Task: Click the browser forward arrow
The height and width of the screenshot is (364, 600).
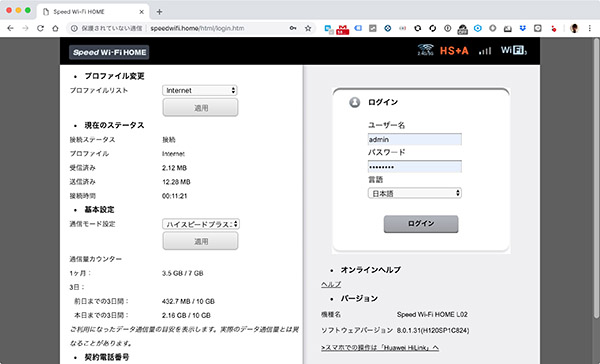Action: [x=25, y=28]
